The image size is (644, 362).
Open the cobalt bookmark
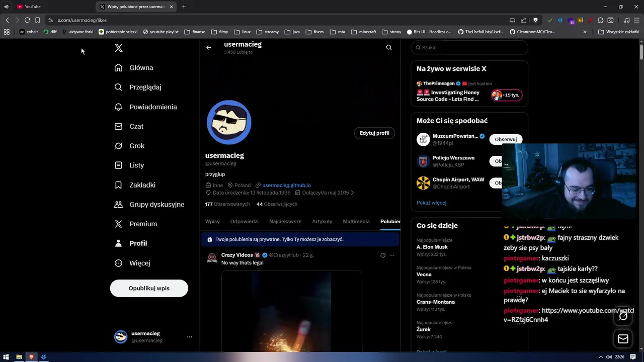pos(29,32)
